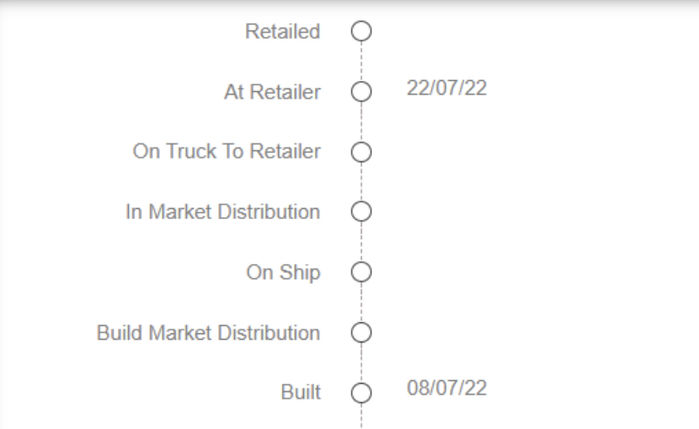The width and height of the screenshot is (699, 429).
Task: Click the Build Market Distribution label
Action: 209,333
